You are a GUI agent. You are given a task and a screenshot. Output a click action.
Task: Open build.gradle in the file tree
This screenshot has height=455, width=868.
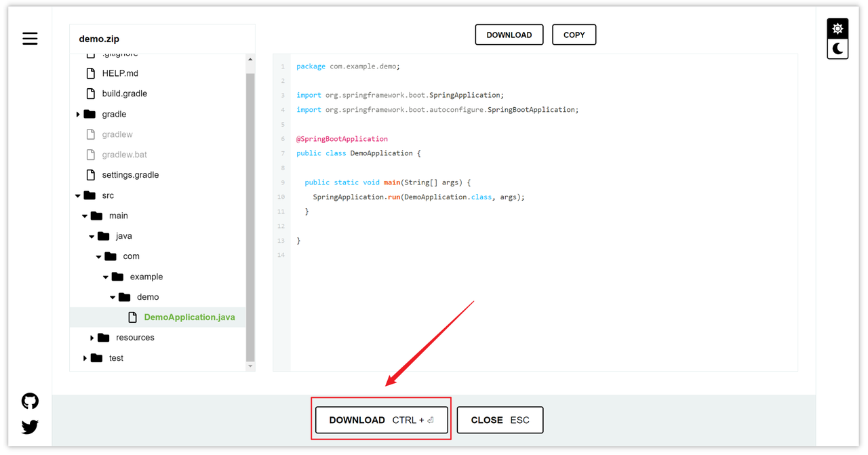125,94
